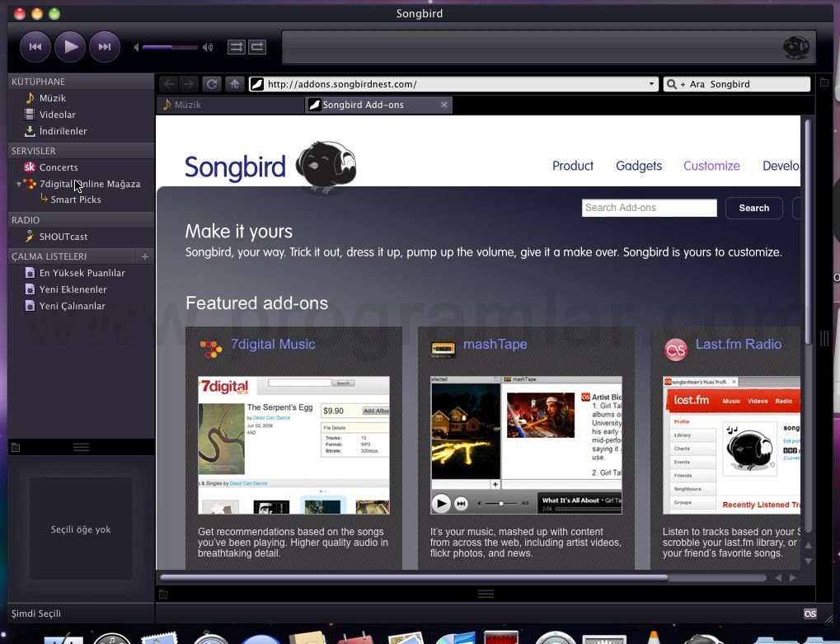Start playback with the play button
The image size is (840, 644).
pos(70,47)
